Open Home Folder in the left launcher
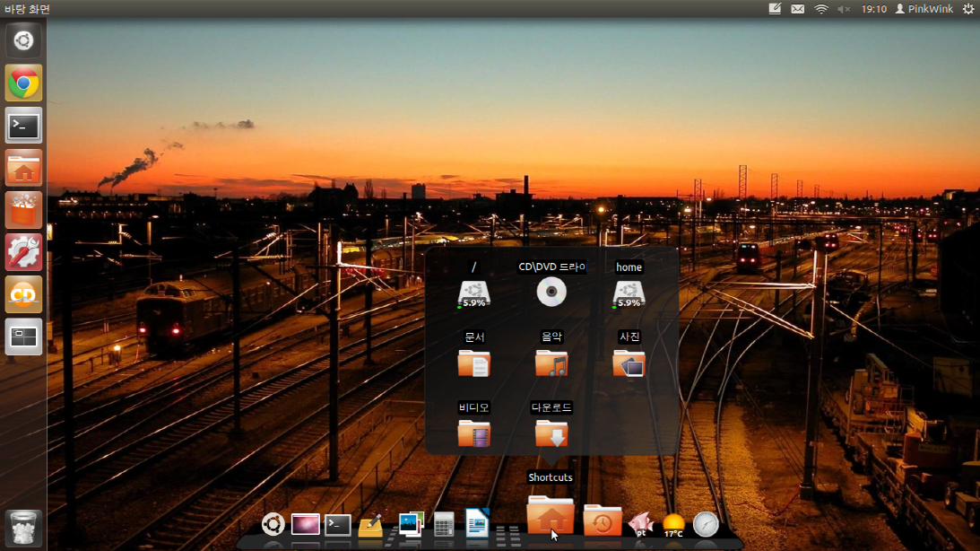Viewport: 980px width, 551px height. (x=23, y=168)
